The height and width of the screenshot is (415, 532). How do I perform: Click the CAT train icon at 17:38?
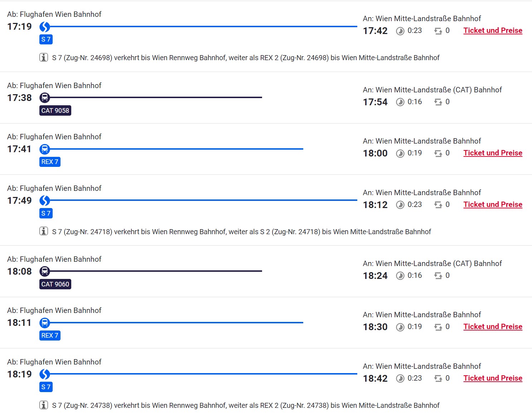click(x=45, y=97)
